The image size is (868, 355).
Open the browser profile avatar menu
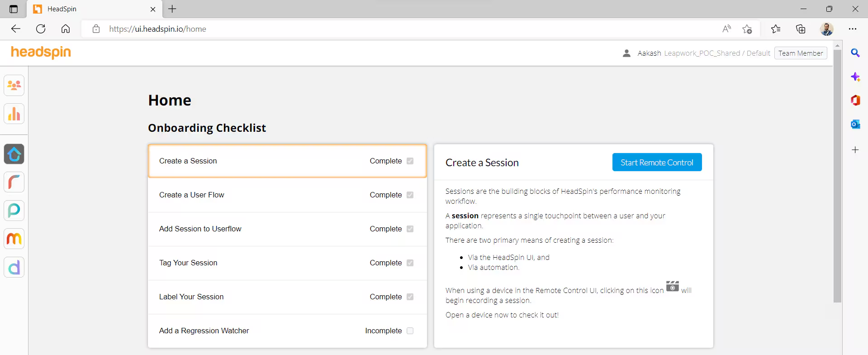coord(826,29)
